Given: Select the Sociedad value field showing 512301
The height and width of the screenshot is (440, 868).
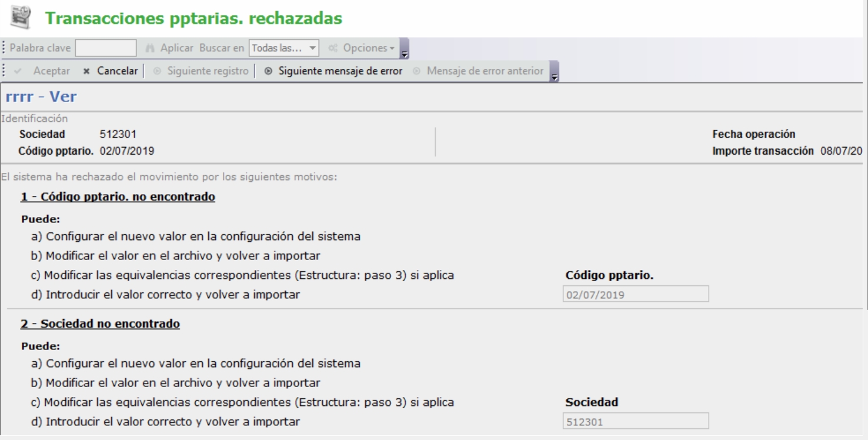Looking at the screenshot, I should pos(635,421).
